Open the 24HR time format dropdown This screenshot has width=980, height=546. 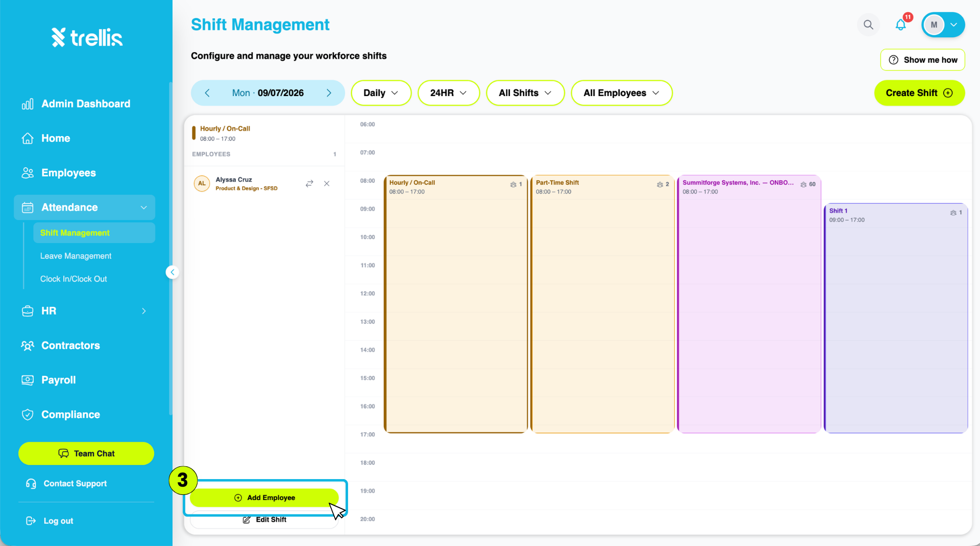pyautogui.click(x=449, y=93)
